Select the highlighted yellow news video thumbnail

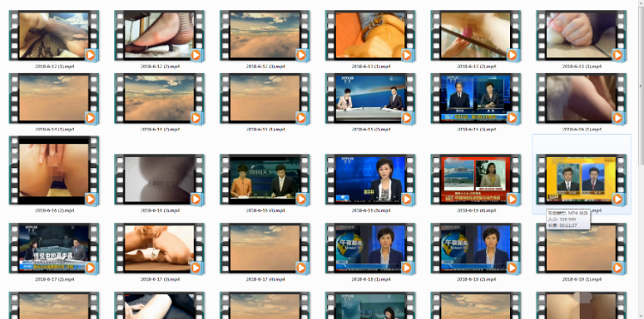coord(581,179)
